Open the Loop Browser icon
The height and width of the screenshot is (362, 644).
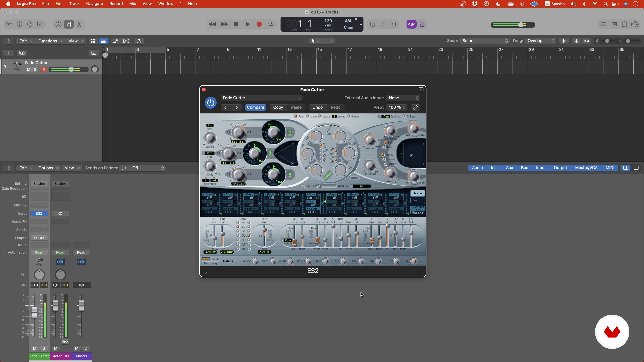click(625, 24)
